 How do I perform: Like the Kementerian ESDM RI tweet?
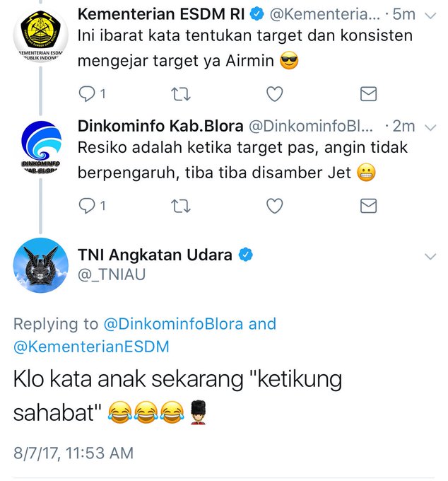point(275,94)
